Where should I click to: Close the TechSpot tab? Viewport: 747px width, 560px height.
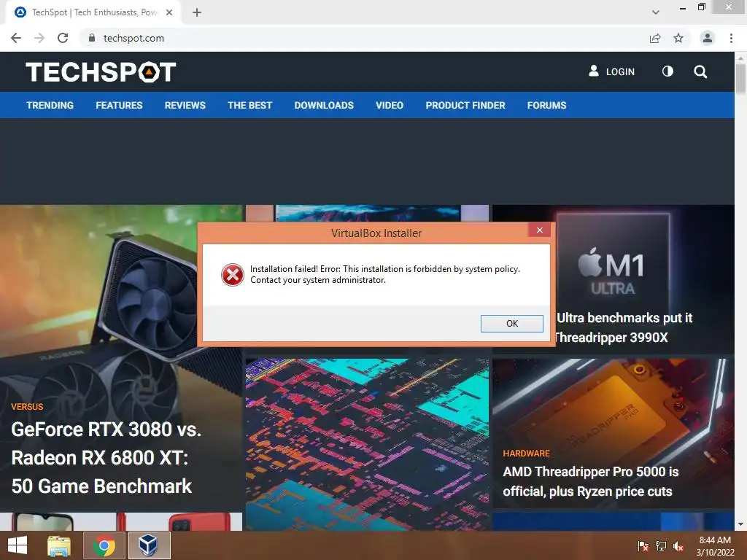169,12
